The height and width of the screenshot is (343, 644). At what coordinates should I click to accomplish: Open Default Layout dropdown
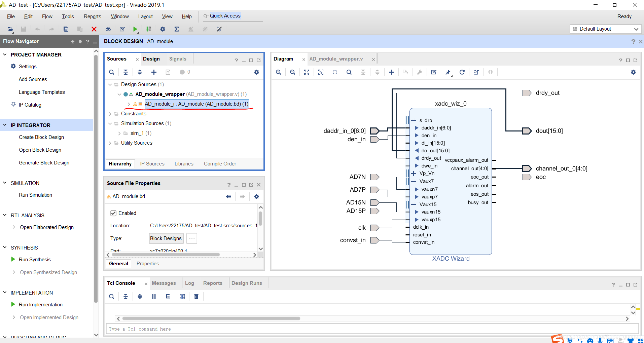tap(606, 29)
